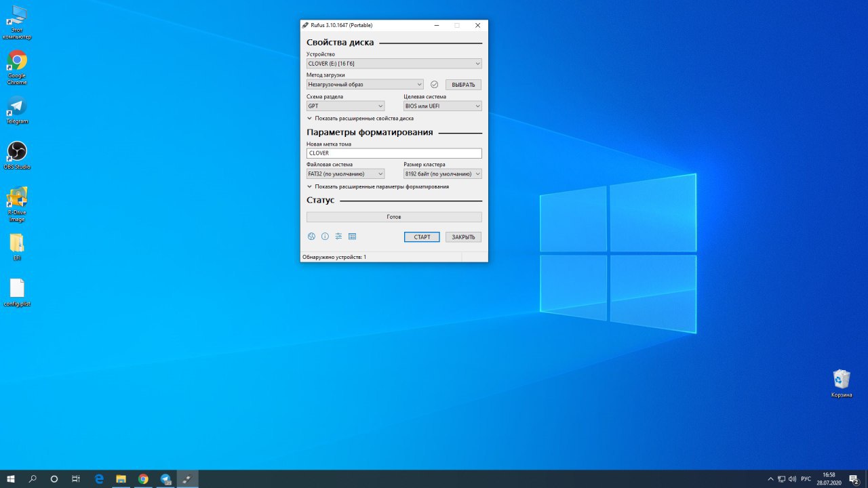
Task: Open Cortana circle on taskbar
Action: click(54, 479)
